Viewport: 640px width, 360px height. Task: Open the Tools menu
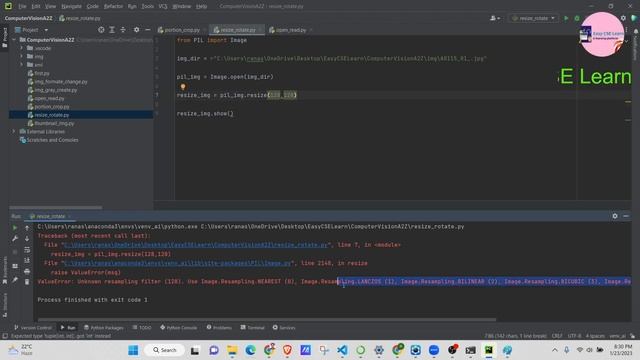(148, 6)
